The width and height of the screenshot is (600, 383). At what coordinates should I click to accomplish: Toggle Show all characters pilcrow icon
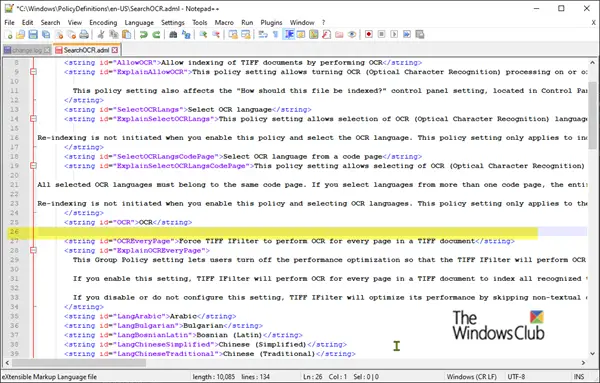276,34
